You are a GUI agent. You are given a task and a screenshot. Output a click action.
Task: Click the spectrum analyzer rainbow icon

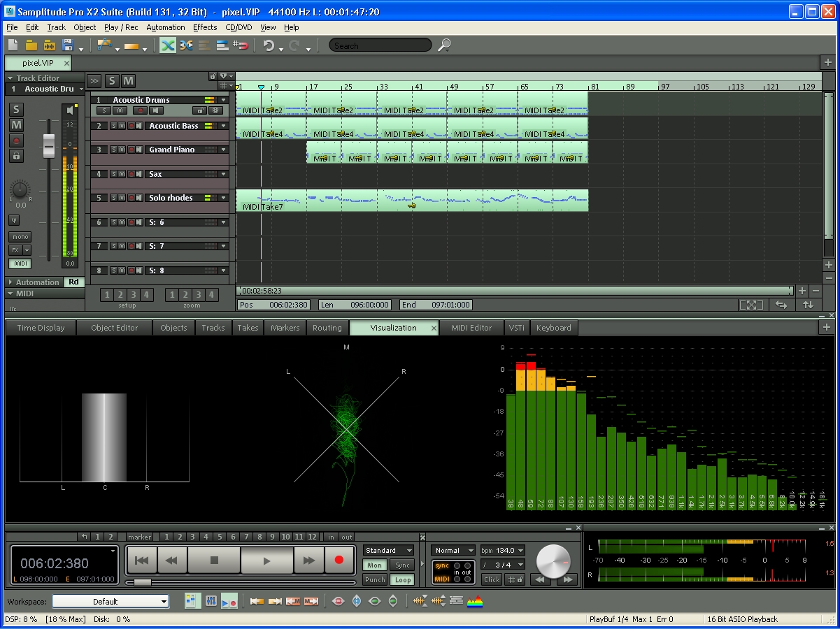coord(476,601)
